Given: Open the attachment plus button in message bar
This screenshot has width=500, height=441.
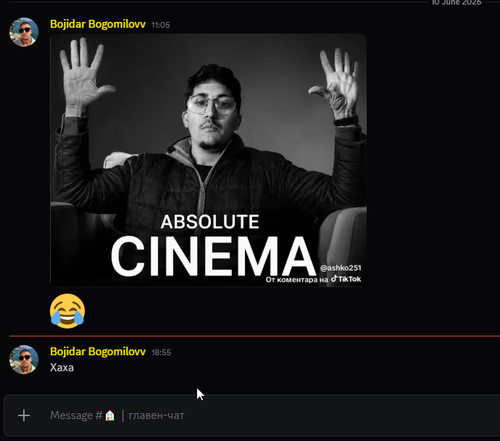Looking at the screenshot, I should tap(24, 416).
